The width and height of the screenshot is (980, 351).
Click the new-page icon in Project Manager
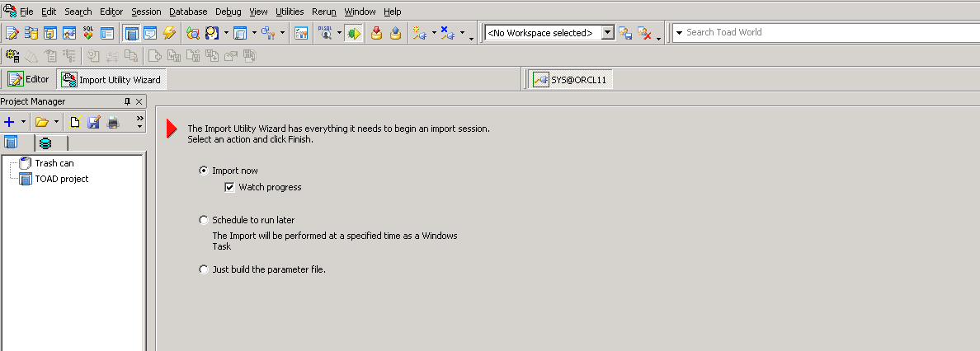coord(75,122)
